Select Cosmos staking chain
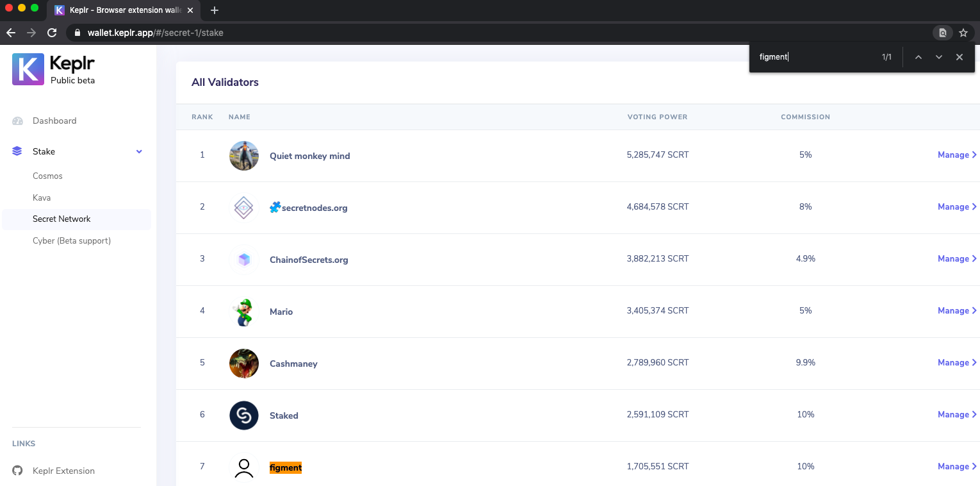Viewport: 980px width, 486px height. (x=47, y=176)
